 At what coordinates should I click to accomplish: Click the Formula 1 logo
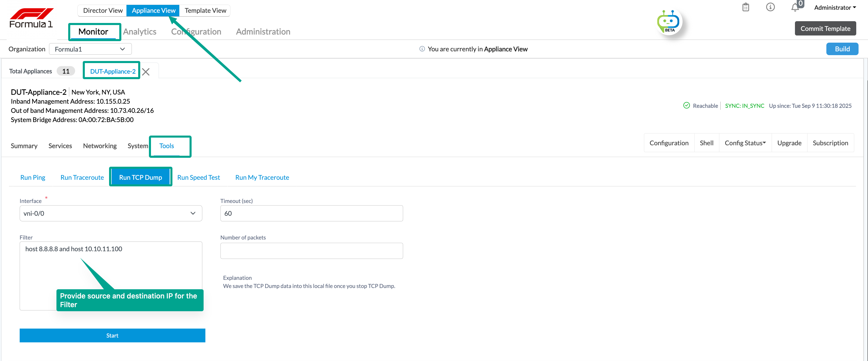31,18
